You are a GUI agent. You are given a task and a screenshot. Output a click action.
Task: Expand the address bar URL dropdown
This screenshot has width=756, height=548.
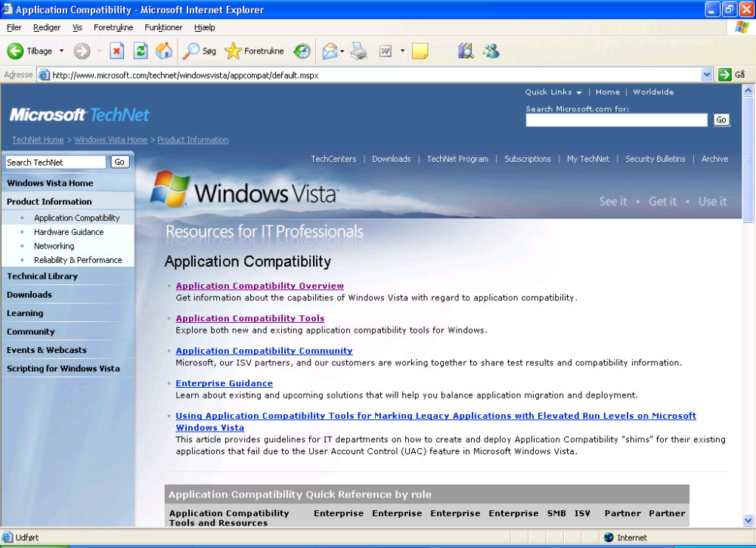click(x=706, y=75)
